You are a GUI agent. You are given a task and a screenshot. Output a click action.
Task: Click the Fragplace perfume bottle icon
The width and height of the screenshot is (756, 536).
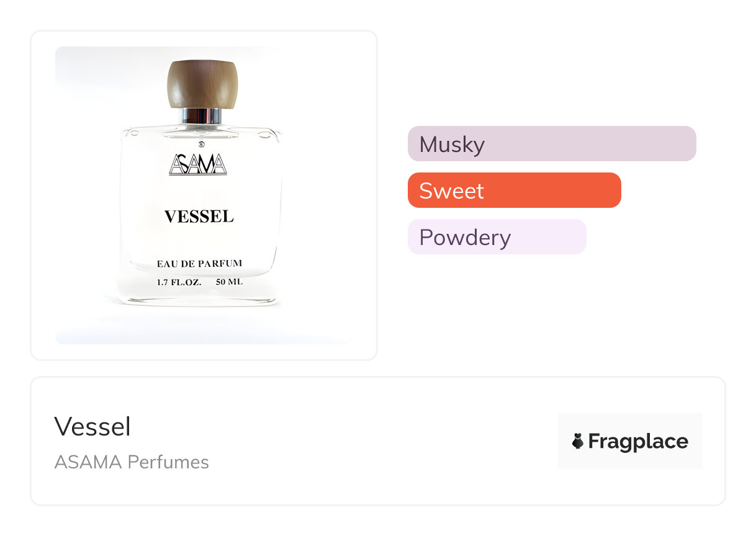578,441
